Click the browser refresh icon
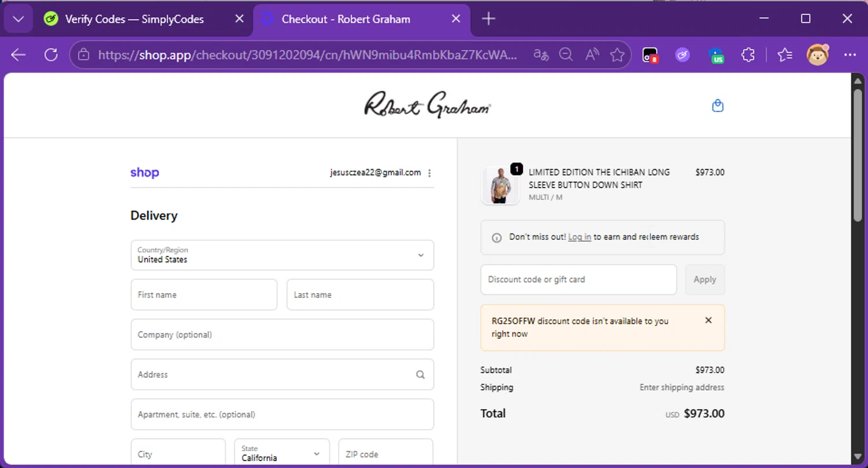 51,54
